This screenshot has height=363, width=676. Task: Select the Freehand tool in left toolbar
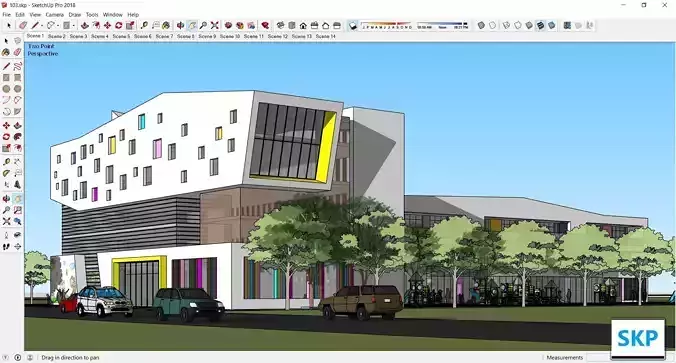(17, 66)
